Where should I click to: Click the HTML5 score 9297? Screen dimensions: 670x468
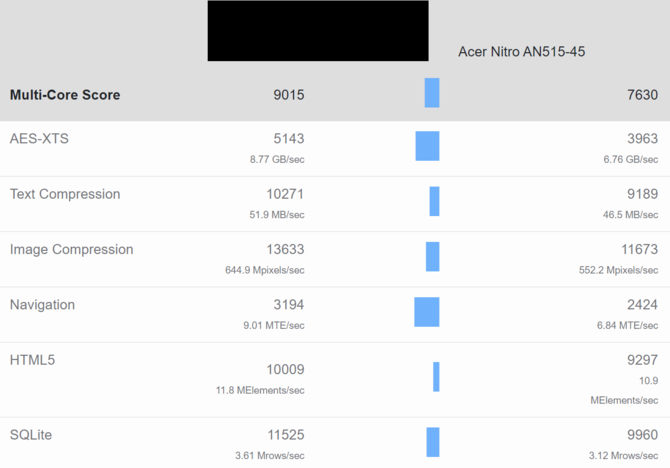coord(642,360)
